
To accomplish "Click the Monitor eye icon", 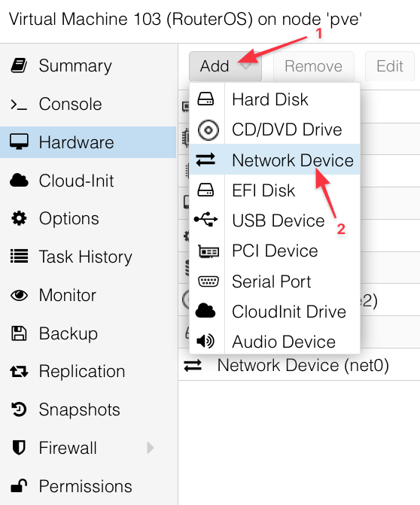I will 19,295.
